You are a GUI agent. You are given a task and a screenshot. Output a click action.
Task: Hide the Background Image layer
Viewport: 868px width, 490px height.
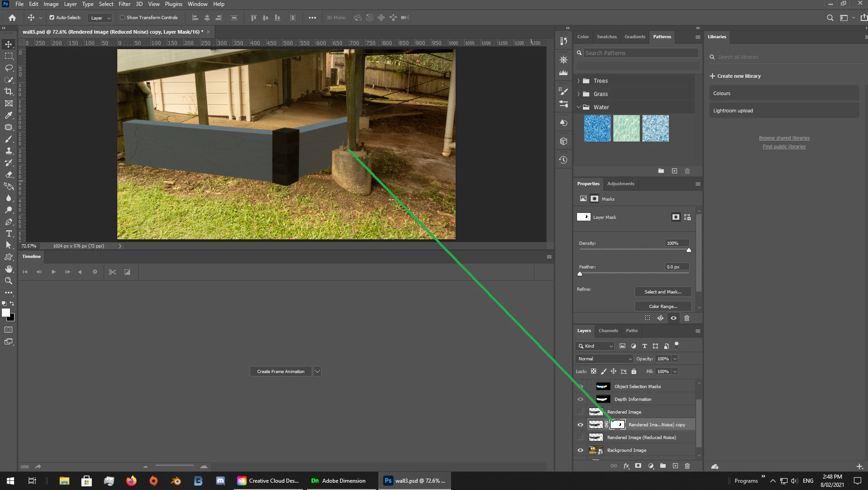point(580,450)
